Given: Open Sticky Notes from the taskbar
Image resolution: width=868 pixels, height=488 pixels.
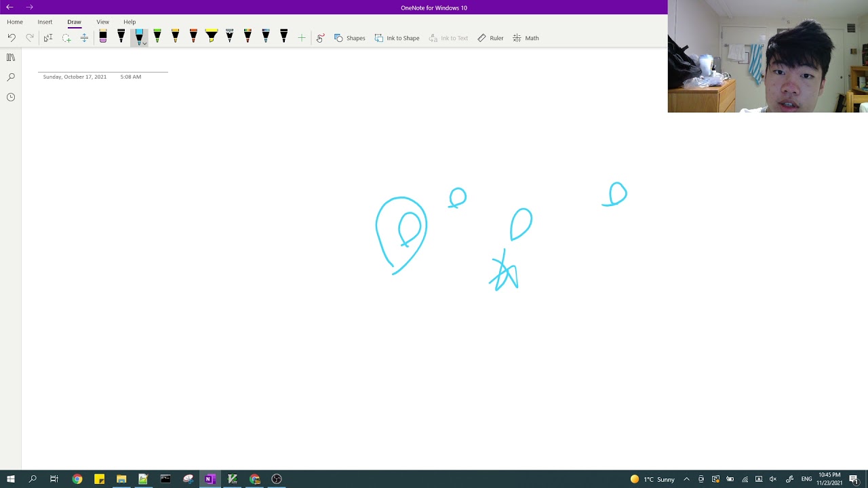Looking at the screenshot, I should 99,479.
